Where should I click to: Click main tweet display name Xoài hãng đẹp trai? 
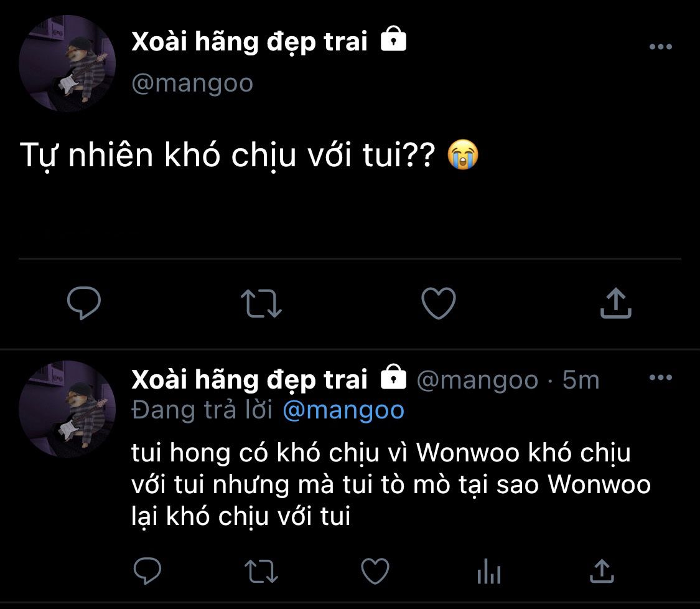[x=249, y=42]
